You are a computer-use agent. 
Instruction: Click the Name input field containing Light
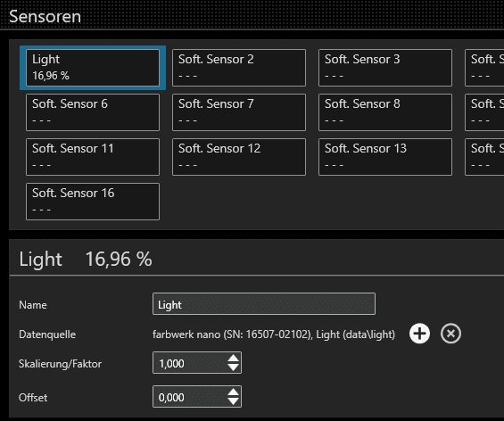coord(264,304)
